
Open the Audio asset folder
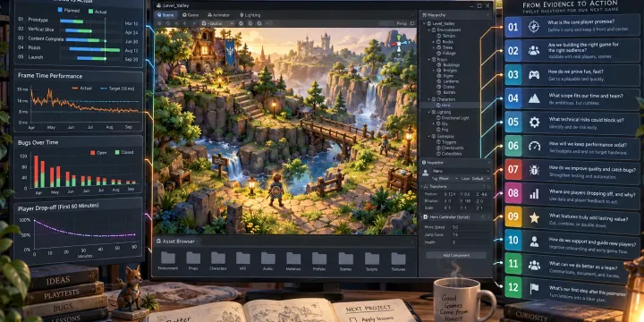[x=267, y=260]
